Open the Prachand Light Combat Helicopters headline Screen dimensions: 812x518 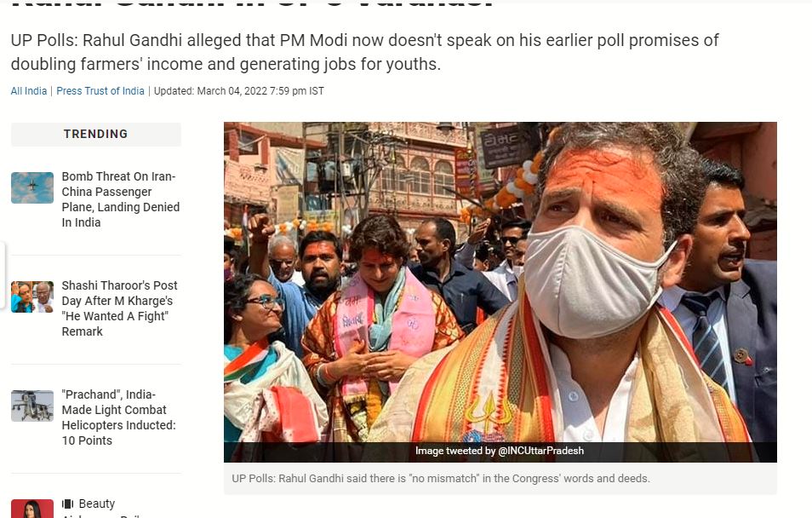tap(118, 417)
